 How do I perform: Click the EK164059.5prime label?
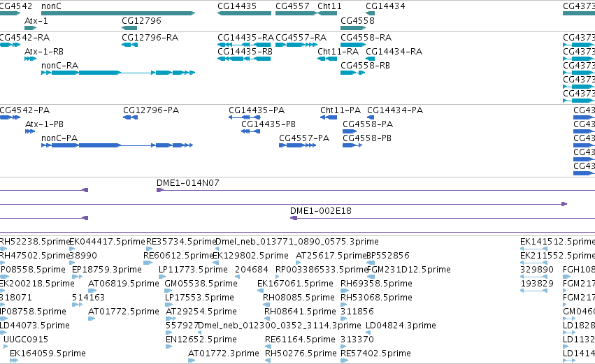coord(48,354)
